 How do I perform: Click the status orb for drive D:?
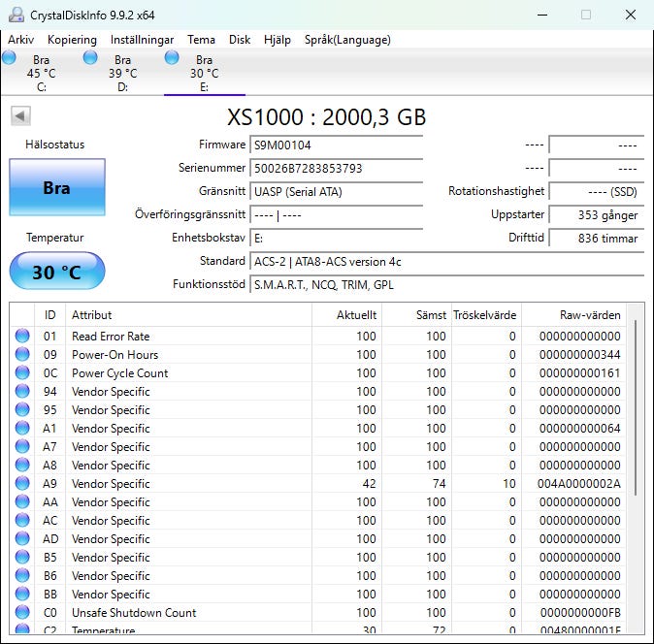pyautogui.click(x=90, y=57)
